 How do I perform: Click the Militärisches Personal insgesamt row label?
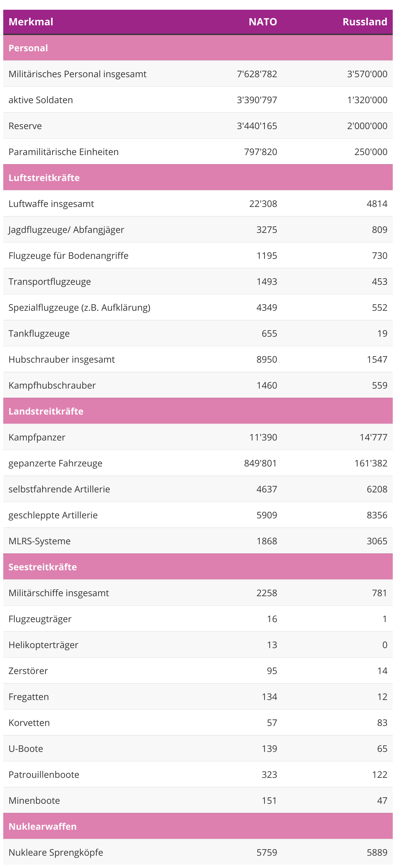78,74
